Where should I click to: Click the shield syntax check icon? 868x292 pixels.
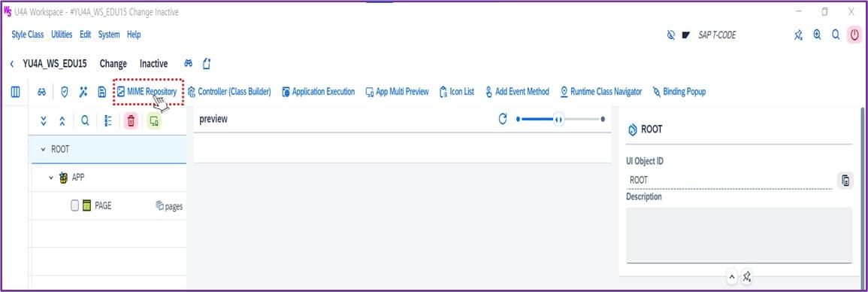tap(65, 92)
